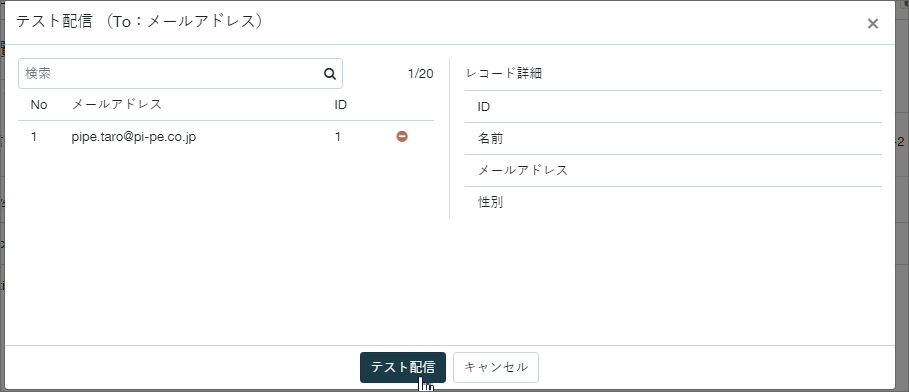Click the No value 1 in the first row
This screenshot has height=392, width=909.
pyautogui.click(x=34, y=137)
